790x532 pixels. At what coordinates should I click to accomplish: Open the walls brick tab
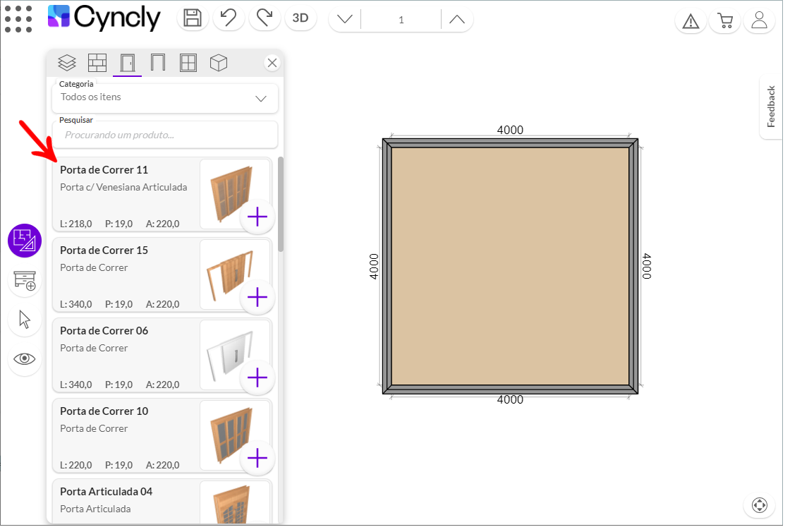click(x=97, y=63)
